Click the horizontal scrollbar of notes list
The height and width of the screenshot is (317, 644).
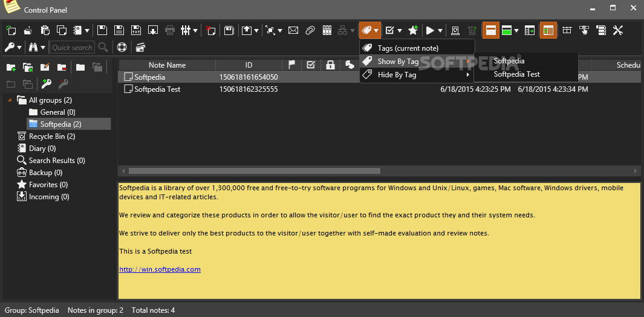(255, 171)
